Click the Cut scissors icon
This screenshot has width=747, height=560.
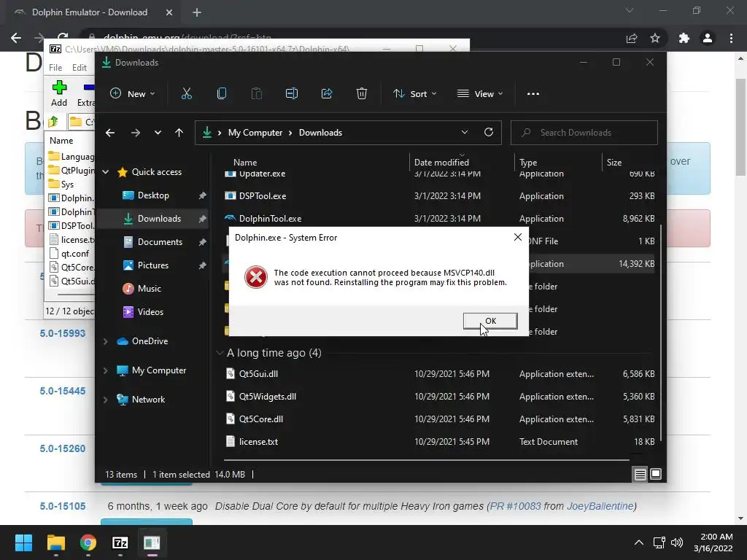(x=187, y=94)
